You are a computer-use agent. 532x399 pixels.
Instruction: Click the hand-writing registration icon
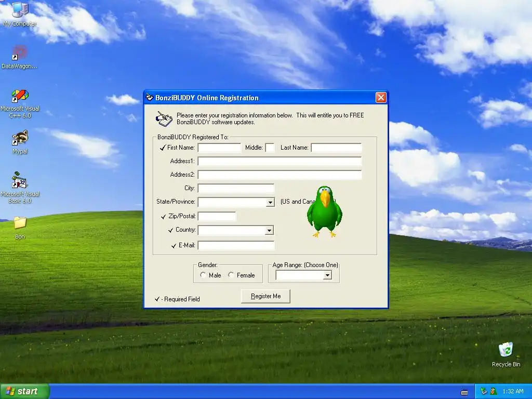[164, 119]
